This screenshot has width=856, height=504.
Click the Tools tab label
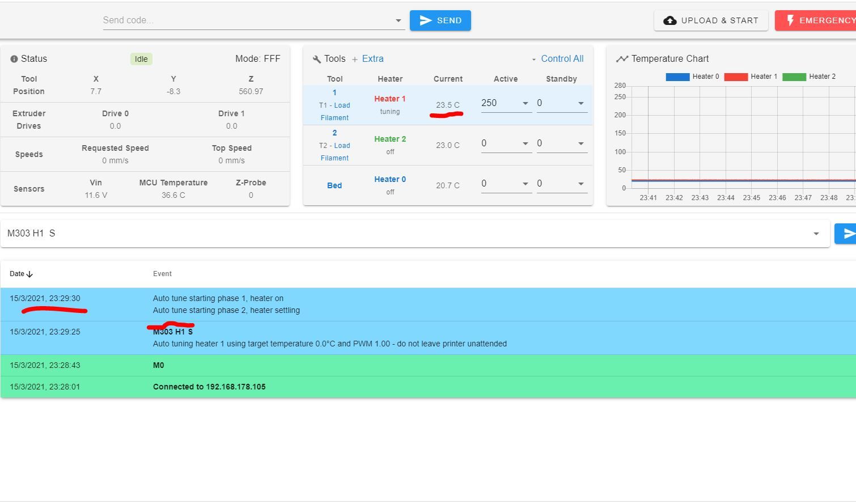(334, 59)
